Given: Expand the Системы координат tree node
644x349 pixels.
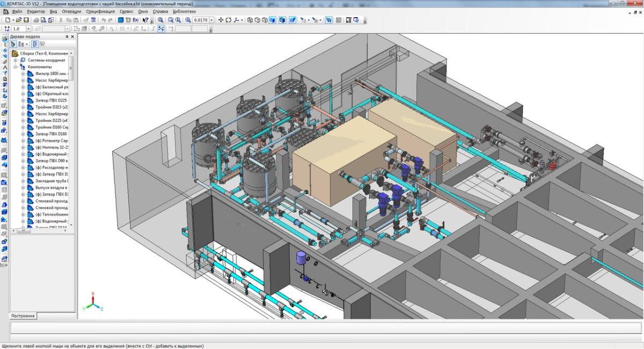Looking at the screenshot, I should pos(16,60).
